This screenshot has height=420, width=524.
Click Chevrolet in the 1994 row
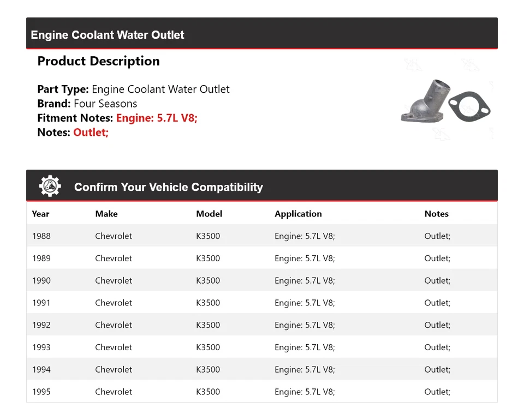coord(114,369)
